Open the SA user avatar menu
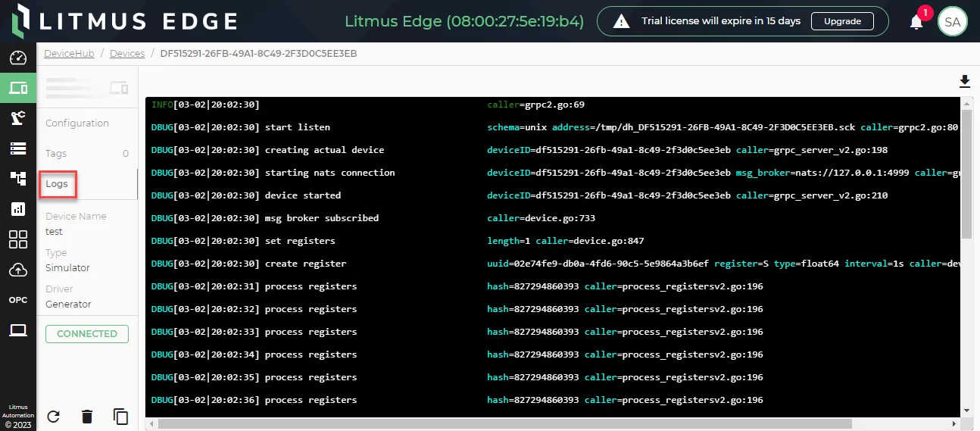Viewport: 980px width, 431px height. coord(953,21)
